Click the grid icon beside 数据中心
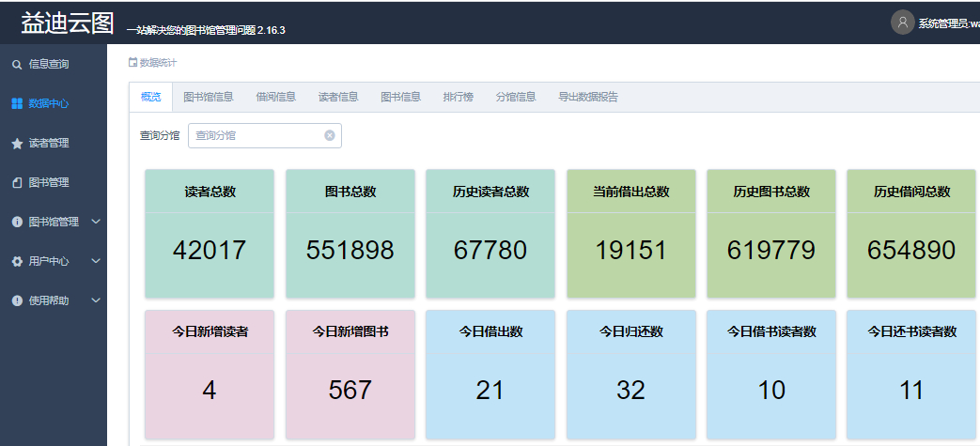Viewport: 980px width, 446px height. 17,104
